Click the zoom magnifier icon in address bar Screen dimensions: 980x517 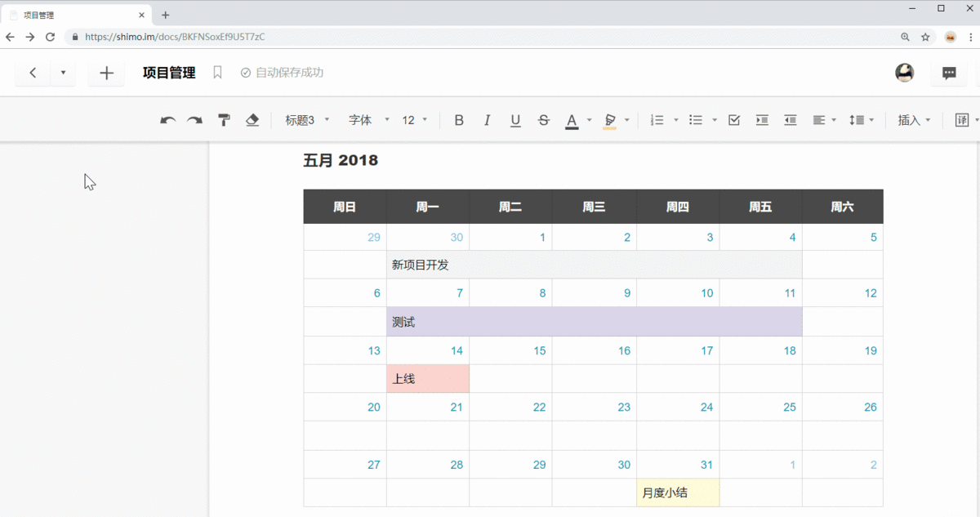[x=905, y=37]
